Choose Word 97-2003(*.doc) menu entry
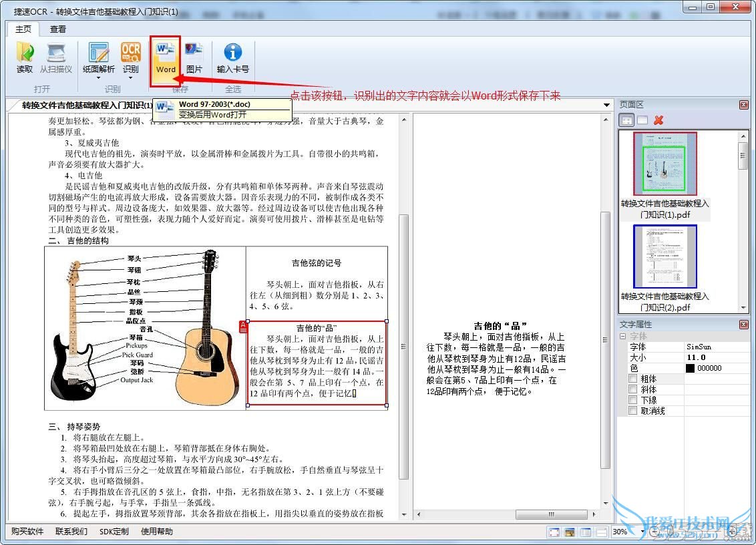This screenshot has width=756, height=545. tap(214, 104)
